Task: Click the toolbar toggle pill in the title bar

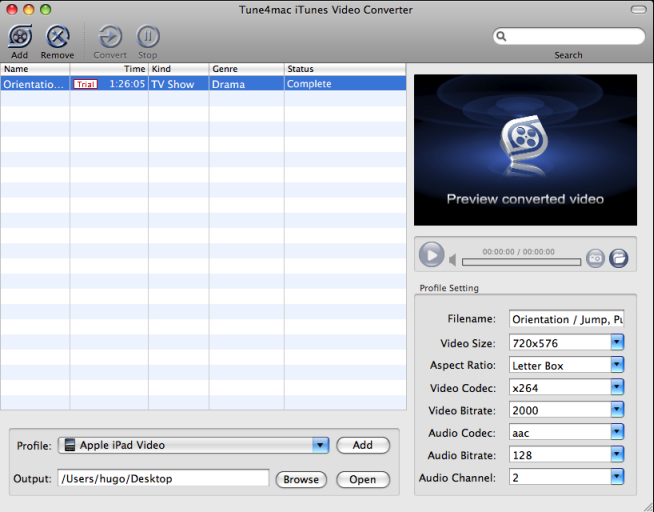Action: point(638,10)
